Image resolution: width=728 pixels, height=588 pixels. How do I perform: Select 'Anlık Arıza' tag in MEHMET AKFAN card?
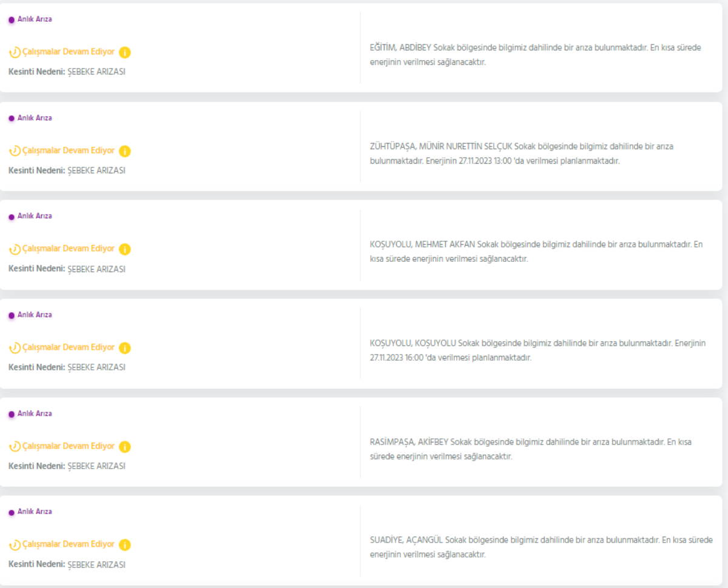point(35,216)
